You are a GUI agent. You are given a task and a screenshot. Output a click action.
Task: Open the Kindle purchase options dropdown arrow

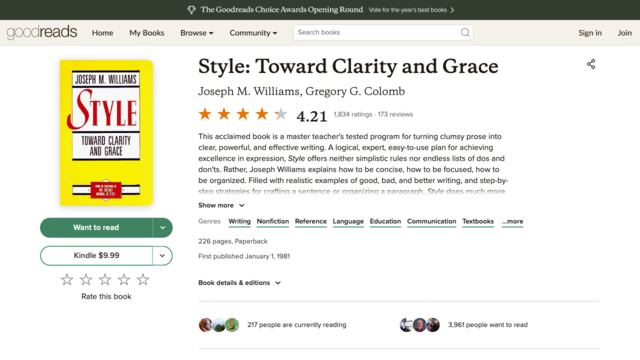[x=162, y=256]
